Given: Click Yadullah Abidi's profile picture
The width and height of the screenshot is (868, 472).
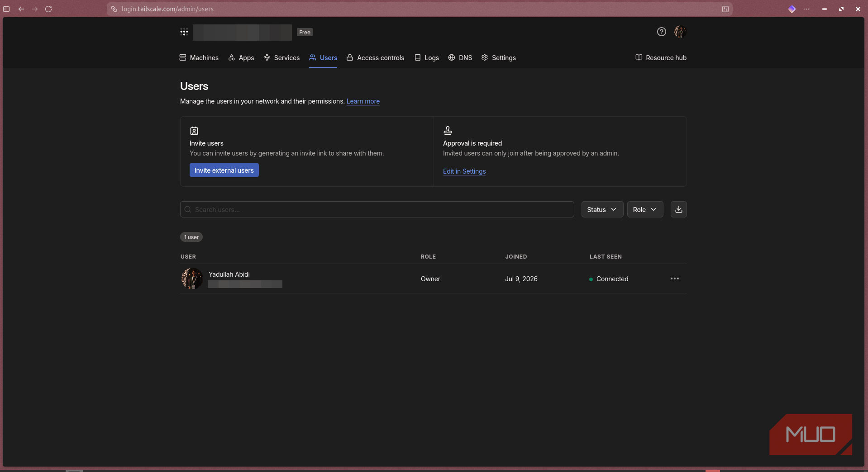Looking at the screenshot, I should [192, 278].
